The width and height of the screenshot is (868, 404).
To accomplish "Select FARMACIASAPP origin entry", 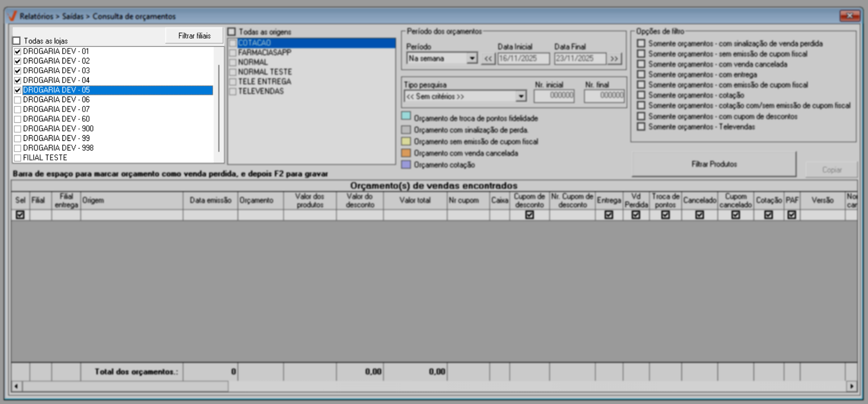I will (x=264, y=53).
